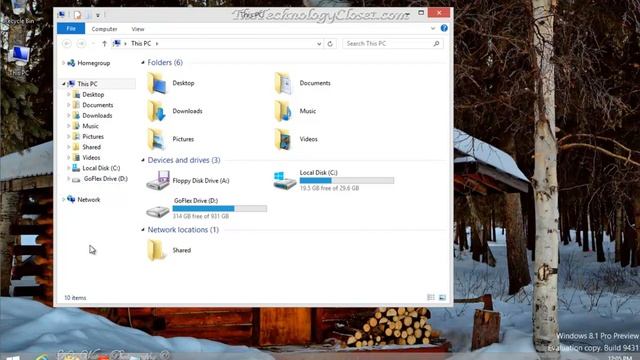Select Local Disk (C:) in navigation tree

pyautogui.click(x=101, y=168)
